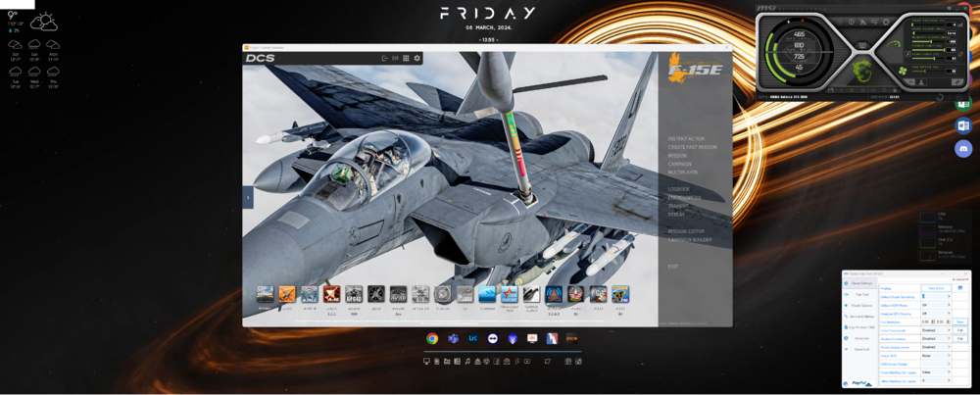The width and height of the screenshot is (980, 395).
Task: Click Afterburner OC Scanner icon
Action: (874, 22)
